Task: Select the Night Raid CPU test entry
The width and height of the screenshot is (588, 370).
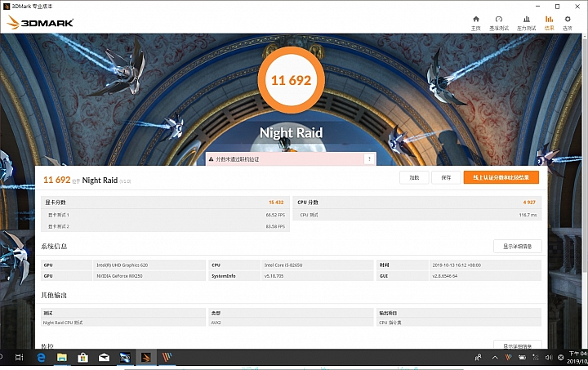Action: (x=63, y=323)
